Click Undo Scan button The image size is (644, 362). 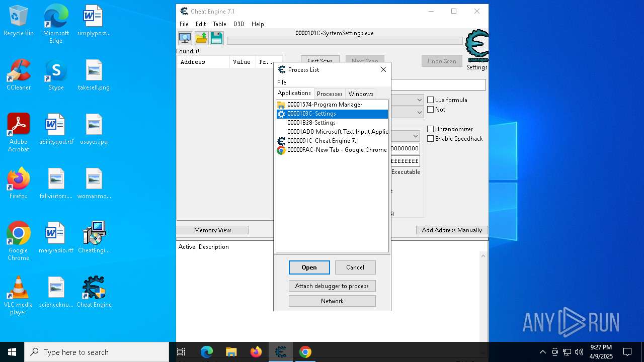[x=442, y=61]
